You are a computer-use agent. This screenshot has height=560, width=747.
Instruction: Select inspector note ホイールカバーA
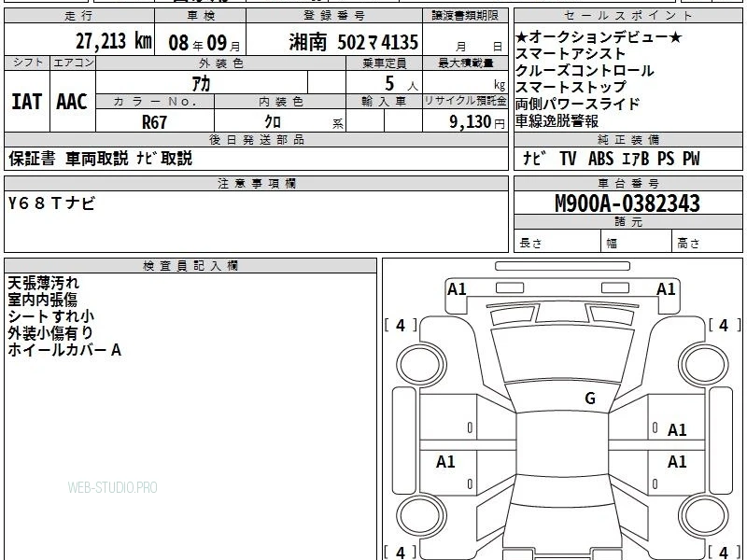[x=64, y=350]
